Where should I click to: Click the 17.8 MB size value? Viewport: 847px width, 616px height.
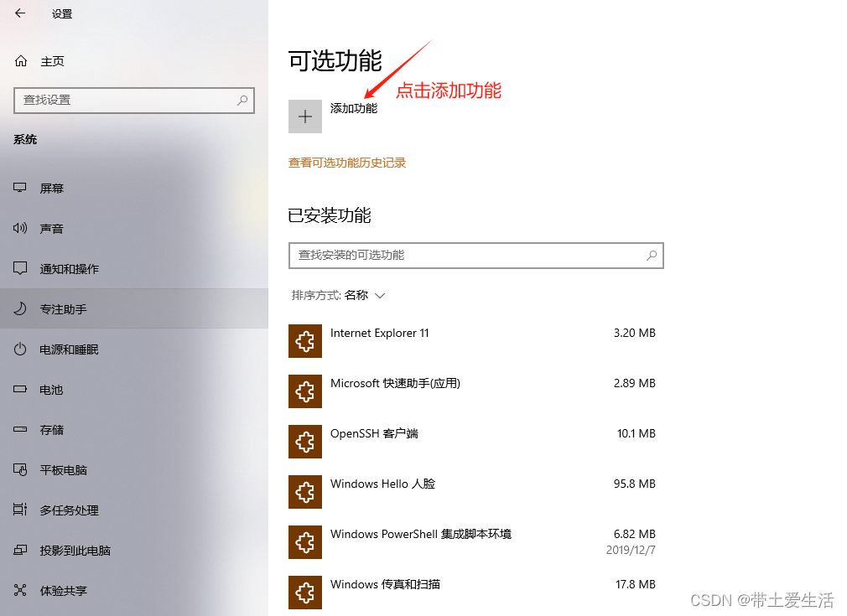636,584
